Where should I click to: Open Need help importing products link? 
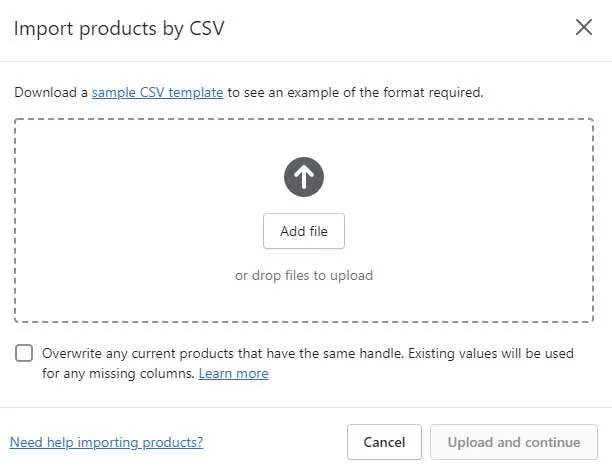click(106, 442)
